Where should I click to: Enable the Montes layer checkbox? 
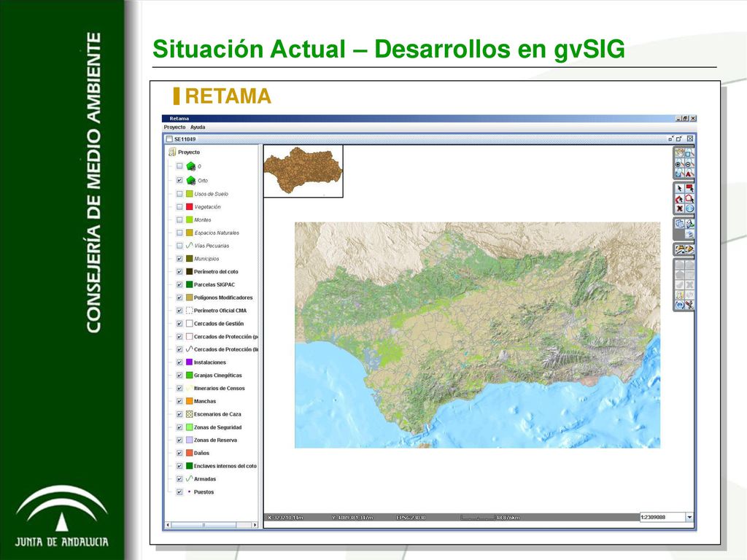179,219
